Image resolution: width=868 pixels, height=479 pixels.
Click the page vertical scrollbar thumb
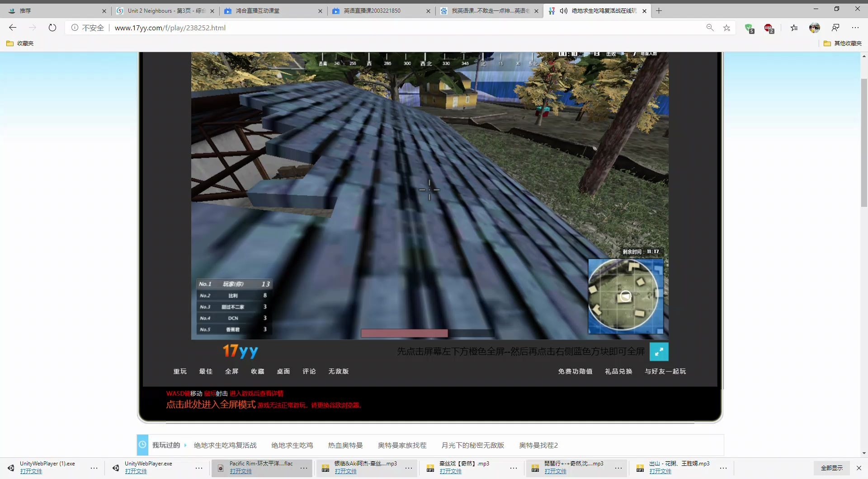click(864, 142)
